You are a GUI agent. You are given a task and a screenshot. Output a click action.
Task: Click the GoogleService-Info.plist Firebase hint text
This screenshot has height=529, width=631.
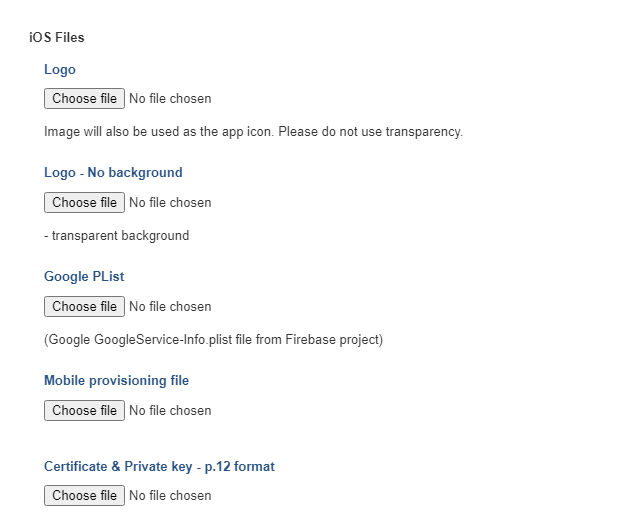(213, 340)
